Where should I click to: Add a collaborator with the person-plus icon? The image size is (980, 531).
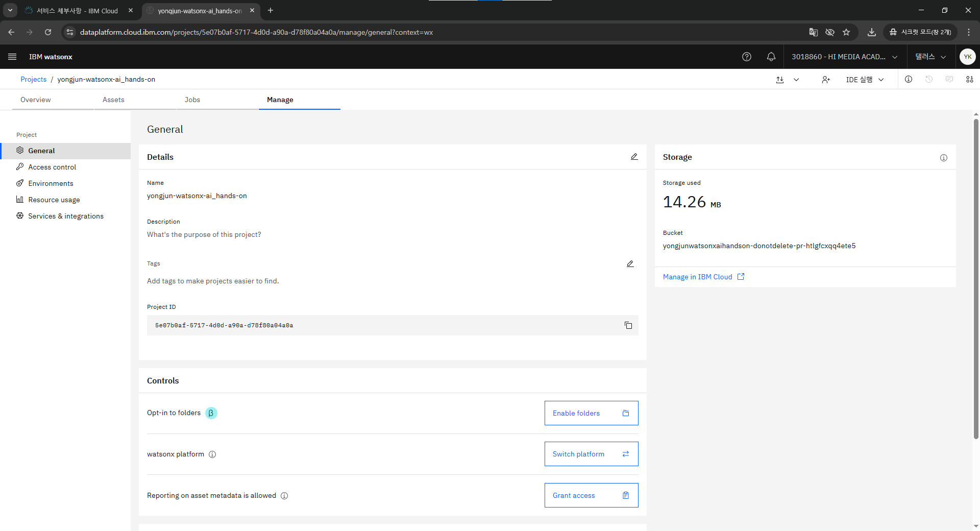point(826,80)
